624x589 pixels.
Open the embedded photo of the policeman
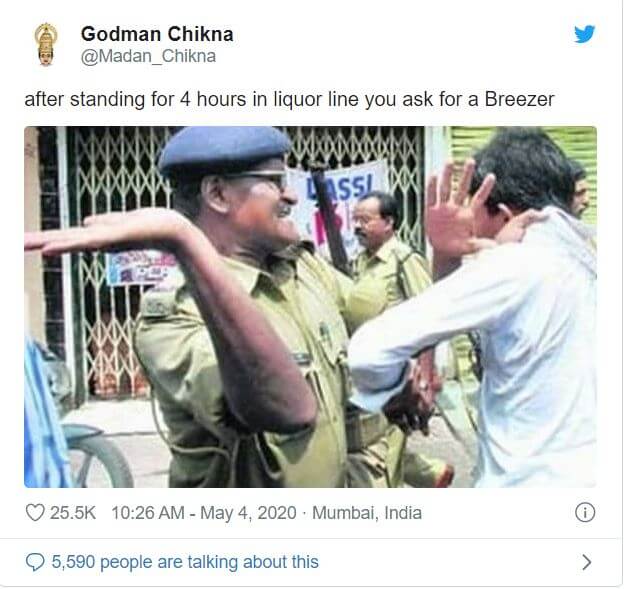[x=310, y=307]
